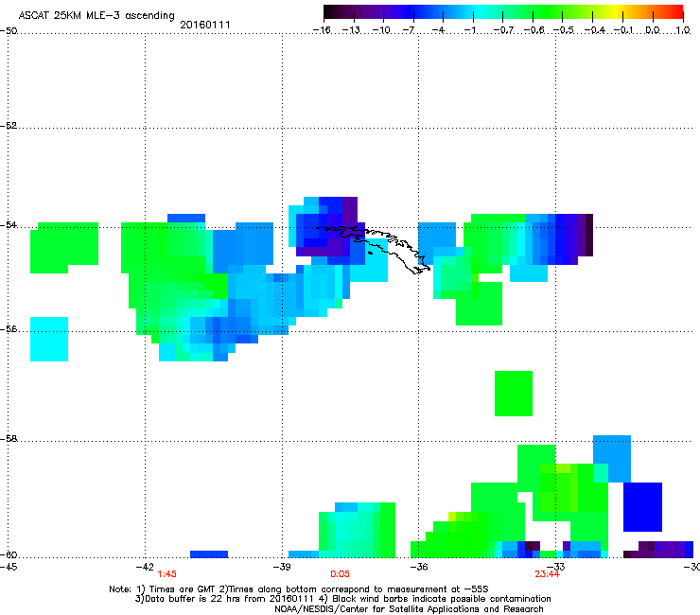
Task: Click the -56 latitude axis label
Action: coord(9,329)
